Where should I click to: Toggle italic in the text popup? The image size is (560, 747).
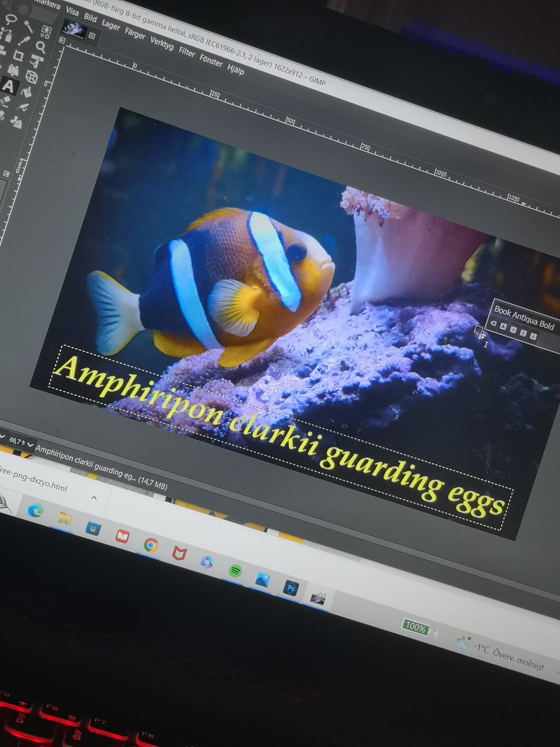point(513,330)
